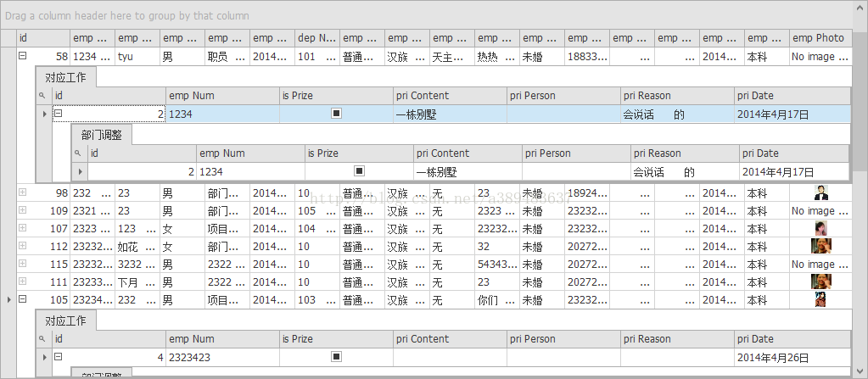
Task: Select the '如花' name cell
Action: [137, 246]
